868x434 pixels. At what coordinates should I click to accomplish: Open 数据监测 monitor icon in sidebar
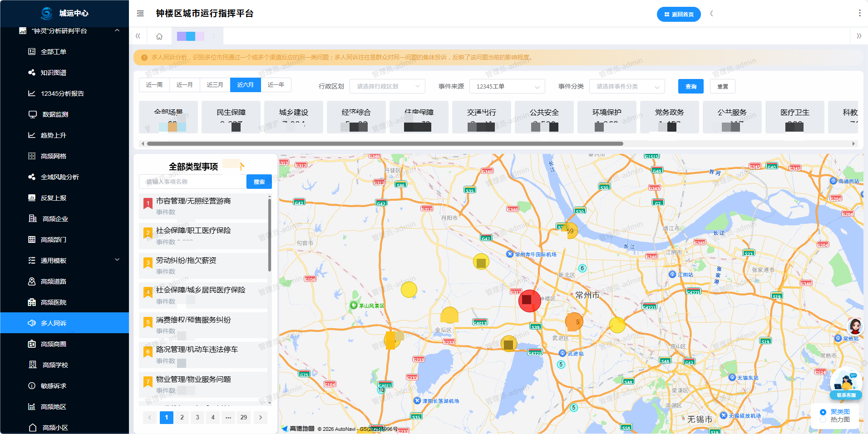pos(32,114)
